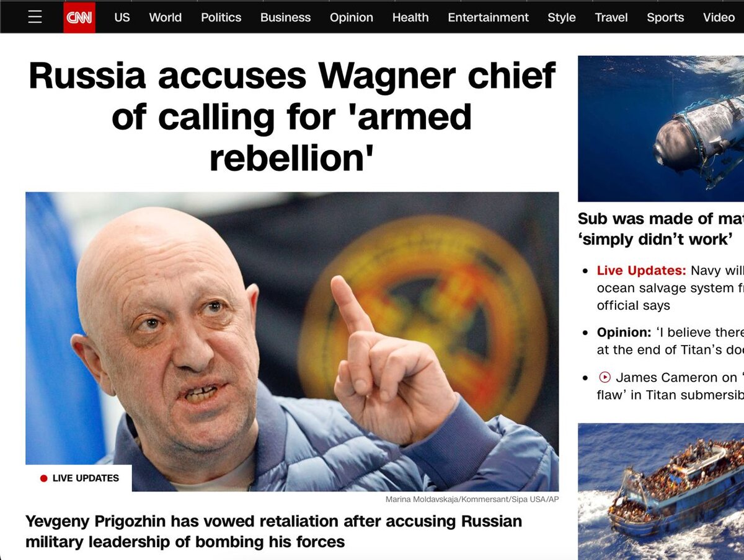Screen dimensions: 744x560
Task: Open the Video section
Action: coord(719,17)
